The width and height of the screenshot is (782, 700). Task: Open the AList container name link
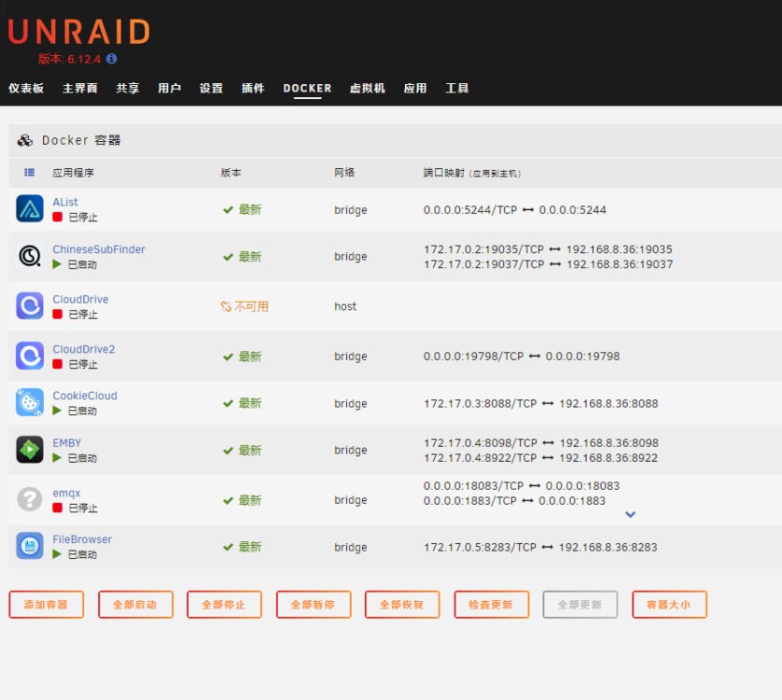65,203
